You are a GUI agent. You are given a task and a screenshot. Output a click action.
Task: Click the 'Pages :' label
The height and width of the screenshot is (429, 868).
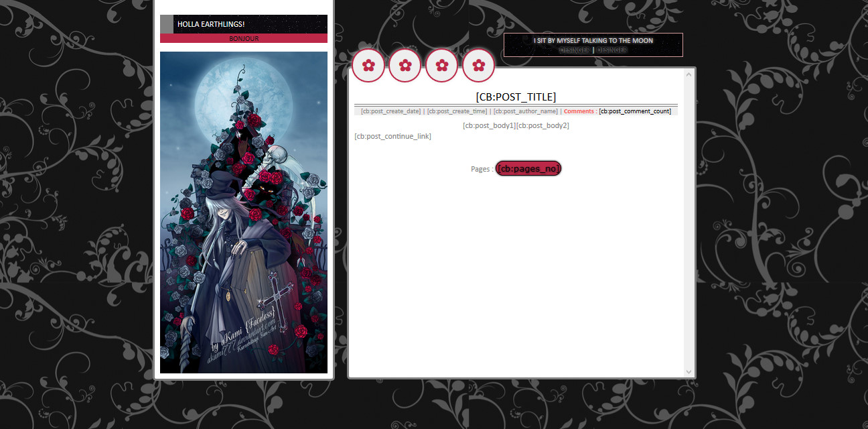482,169
